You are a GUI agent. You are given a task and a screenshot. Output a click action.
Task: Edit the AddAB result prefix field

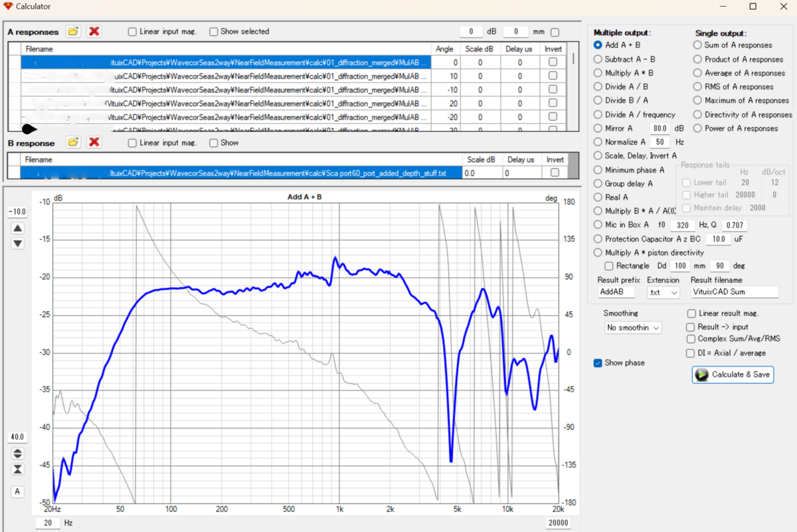click(616, 292)
